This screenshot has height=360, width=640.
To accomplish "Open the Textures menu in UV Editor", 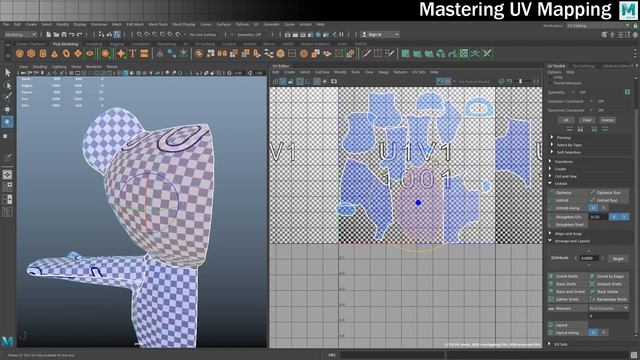I will pos(400,72).
